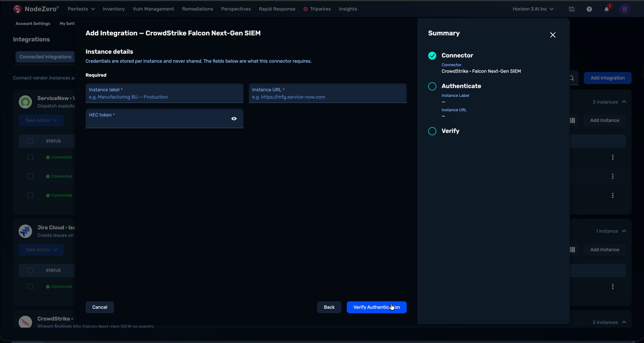Open the Rapid Response menu
The height and width of the screenshot is (343, 644).
click(x=277, y=9)
